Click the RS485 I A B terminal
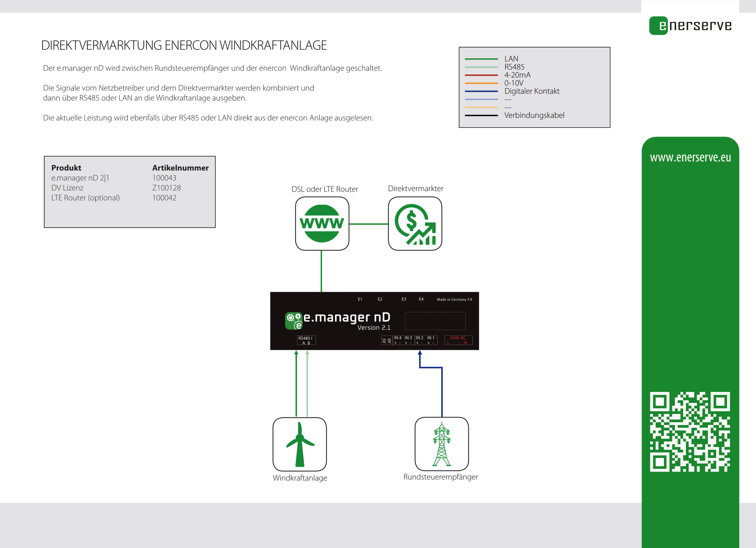Image resolution: width=756 pixels, height=548 pixels. [x=306, y=340]
